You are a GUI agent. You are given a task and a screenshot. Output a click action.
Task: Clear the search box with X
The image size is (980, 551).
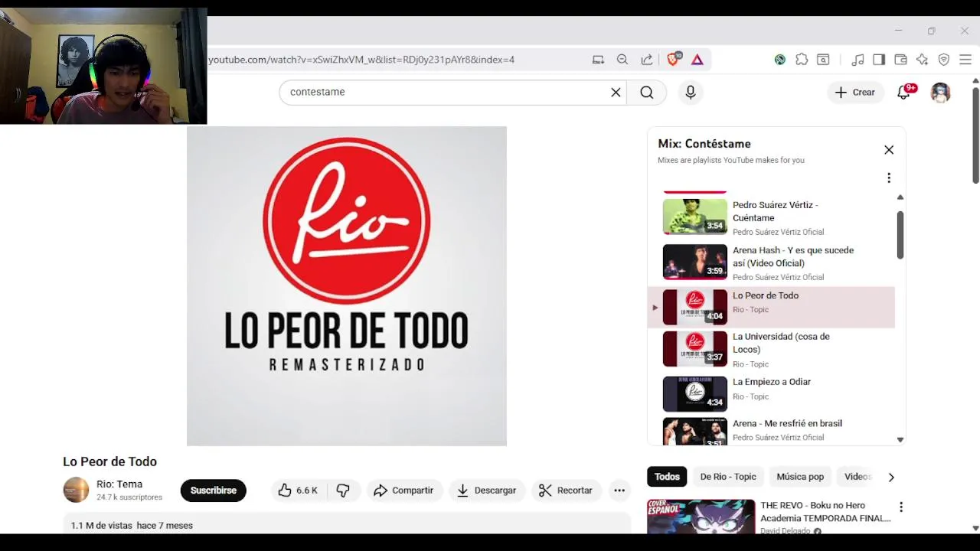[x=616, y=92]
